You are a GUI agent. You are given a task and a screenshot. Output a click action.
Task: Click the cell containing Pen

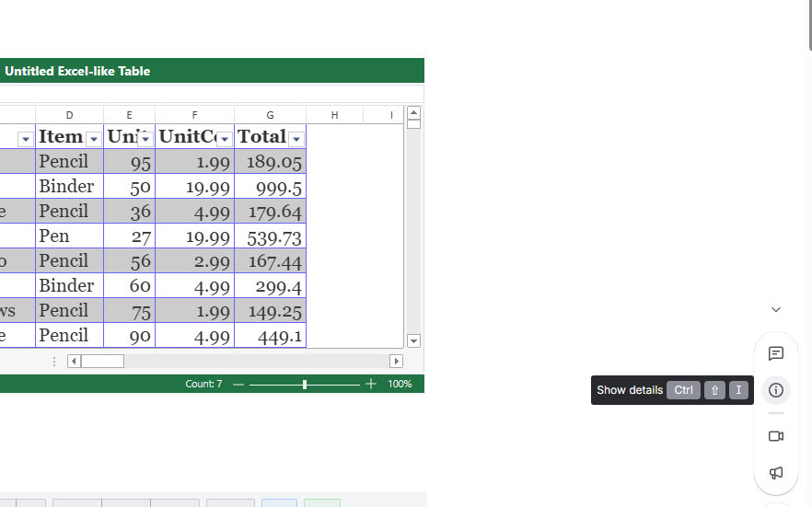point(69,236)
